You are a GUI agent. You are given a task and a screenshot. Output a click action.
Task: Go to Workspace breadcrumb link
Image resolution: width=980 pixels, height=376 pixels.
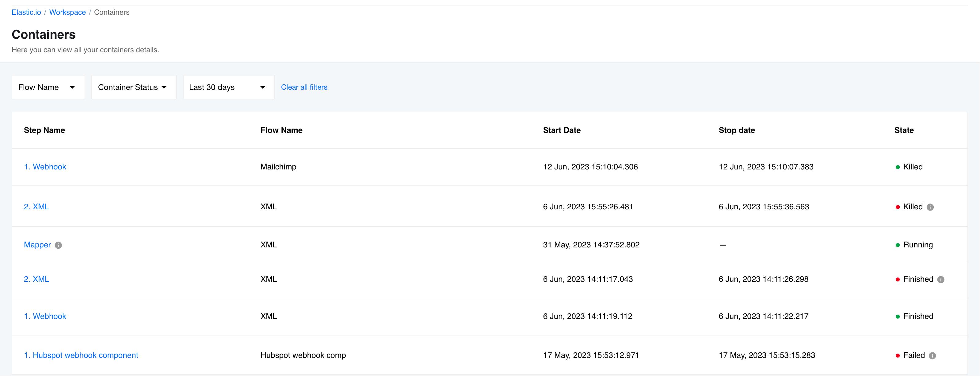pos(67,12)
